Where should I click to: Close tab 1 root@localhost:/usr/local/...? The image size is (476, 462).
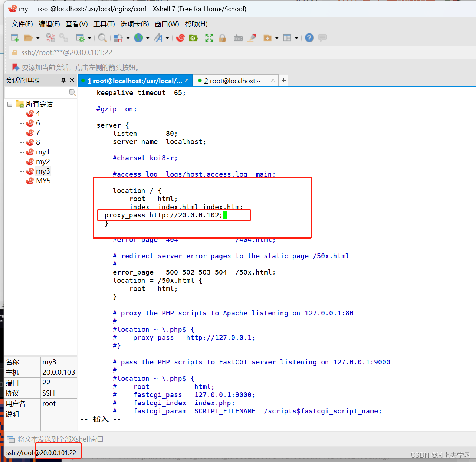click(x=187, y=80)
